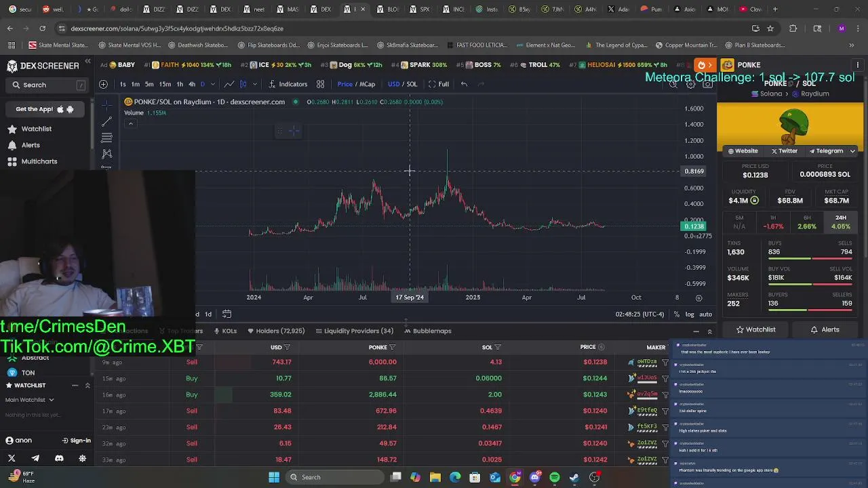Click the browser address bar URL
The height and width of the screenshot is (488, 868).
[x=177, y=28]
